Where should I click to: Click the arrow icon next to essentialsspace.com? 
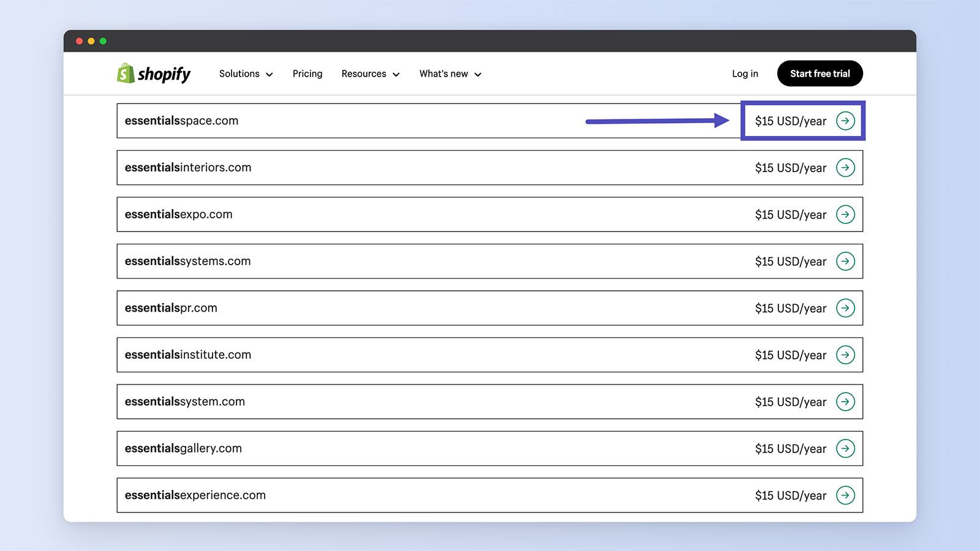[846, 121]
